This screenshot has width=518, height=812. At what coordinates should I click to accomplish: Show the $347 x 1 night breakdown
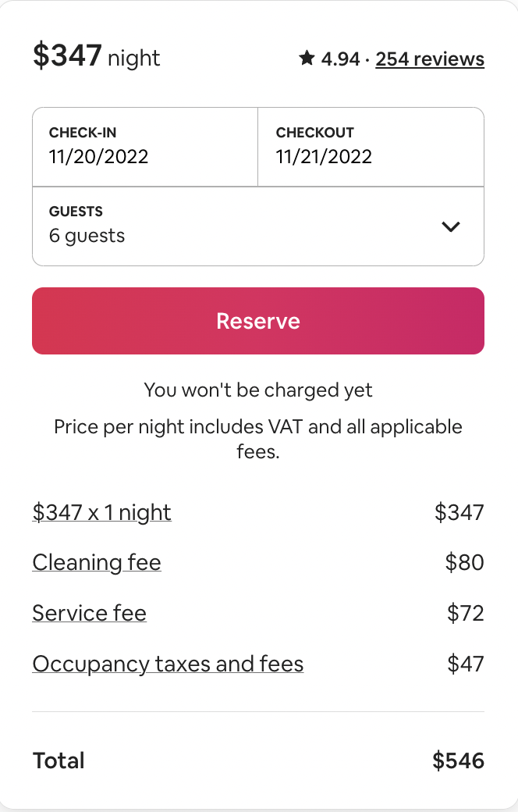tap(102, 513)
